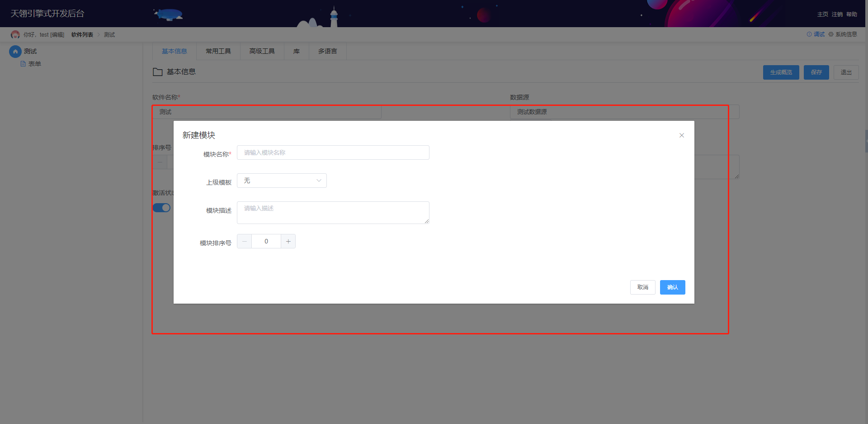The width and height of the screenshot is (868, 424).
Task: Click the user avatar icon
Action: 15,35
